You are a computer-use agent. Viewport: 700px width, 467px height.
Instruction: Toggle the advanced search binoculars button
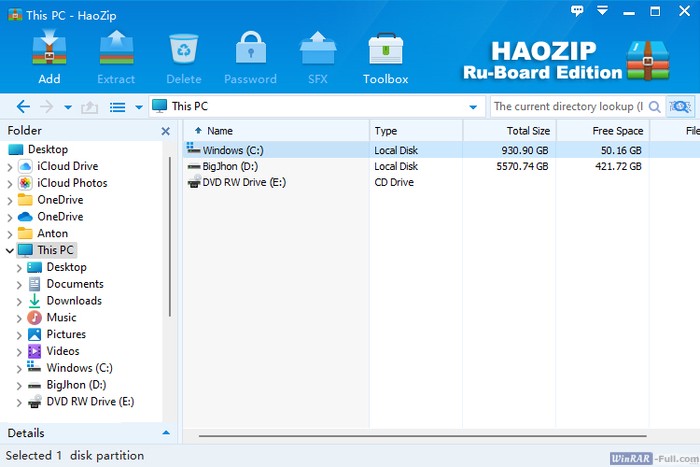681,106
